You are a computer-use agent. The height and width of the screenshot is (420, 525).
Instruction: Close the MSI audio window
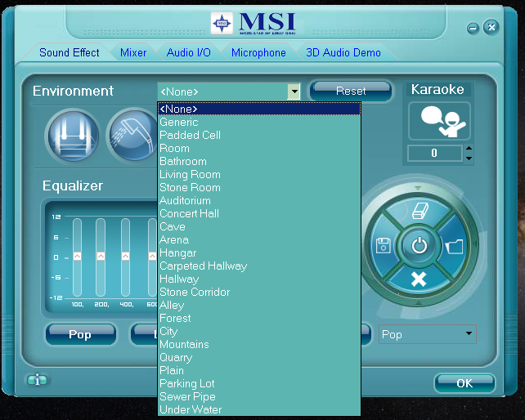[491, 27]
